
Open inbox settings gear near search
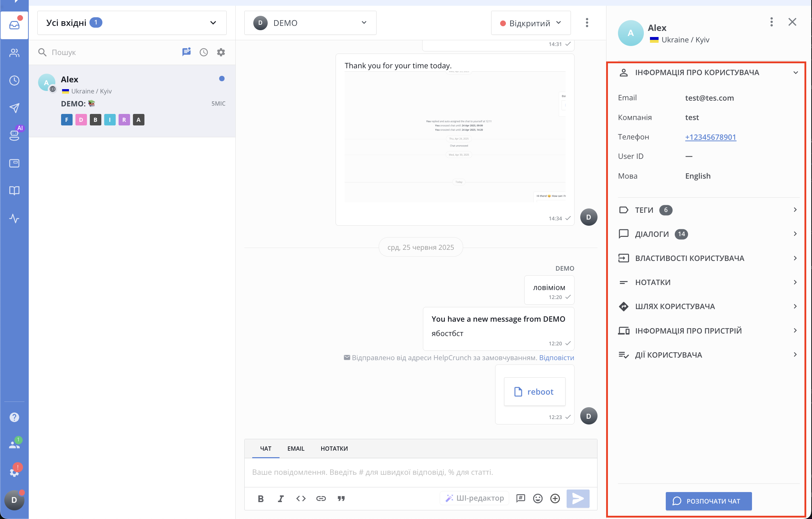[x=221, y=52]
